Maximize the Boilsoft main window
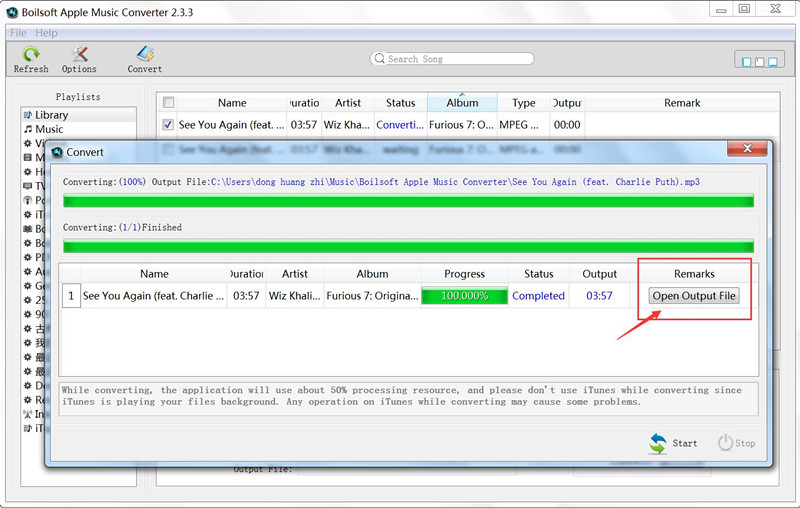 [x=744, y=8]
